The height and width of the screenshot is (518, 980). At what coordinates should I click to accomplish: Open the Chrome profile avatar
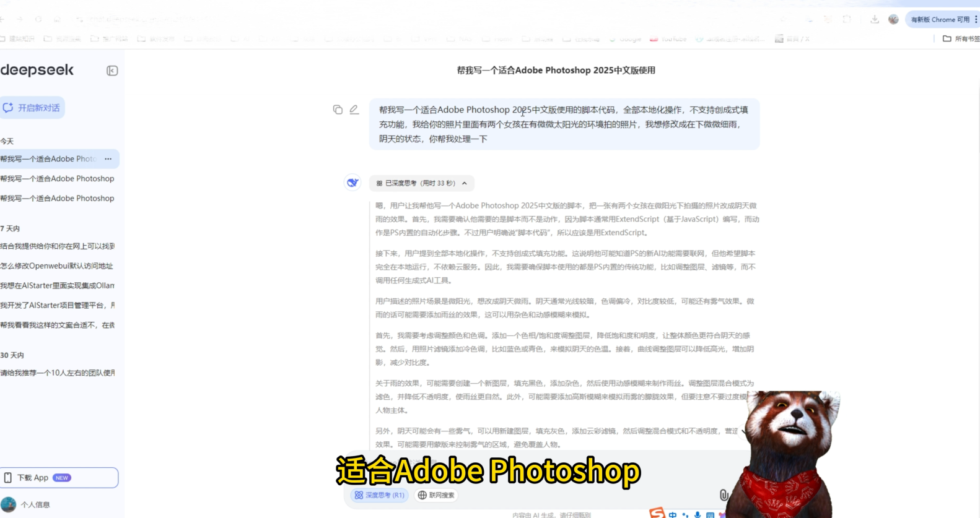click(x=893, y=19)
